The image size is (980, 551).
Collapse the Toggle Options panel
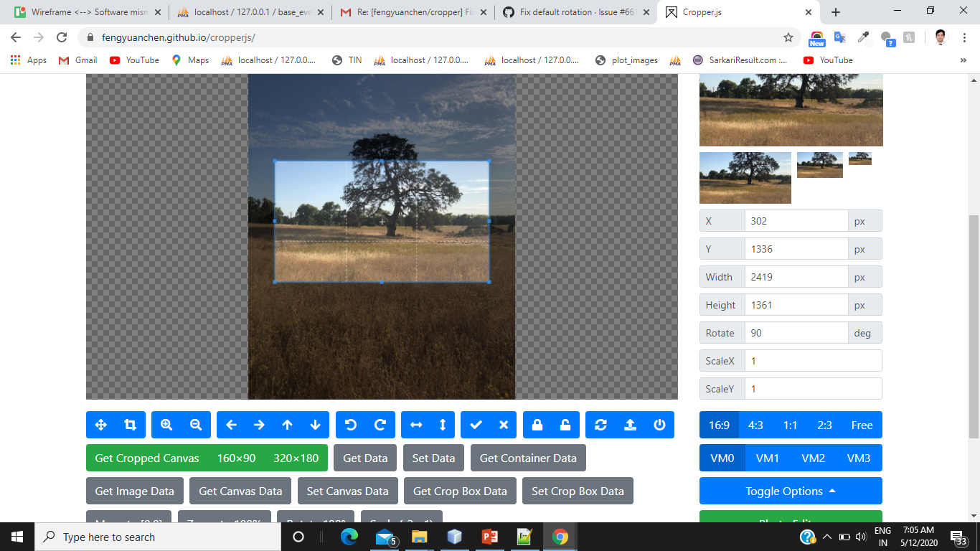(x=791, y=491)
